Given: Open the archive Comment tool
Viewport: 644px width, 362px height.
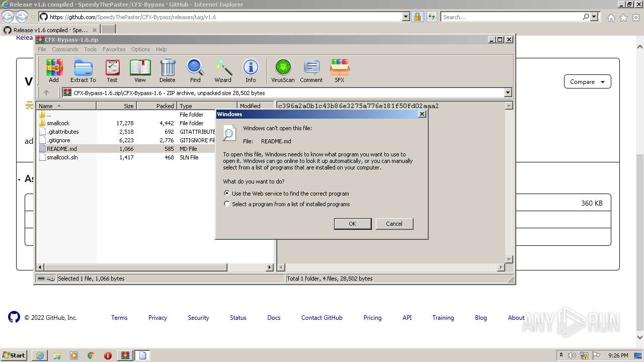Looking at the screenshot, I should point(311,70).
